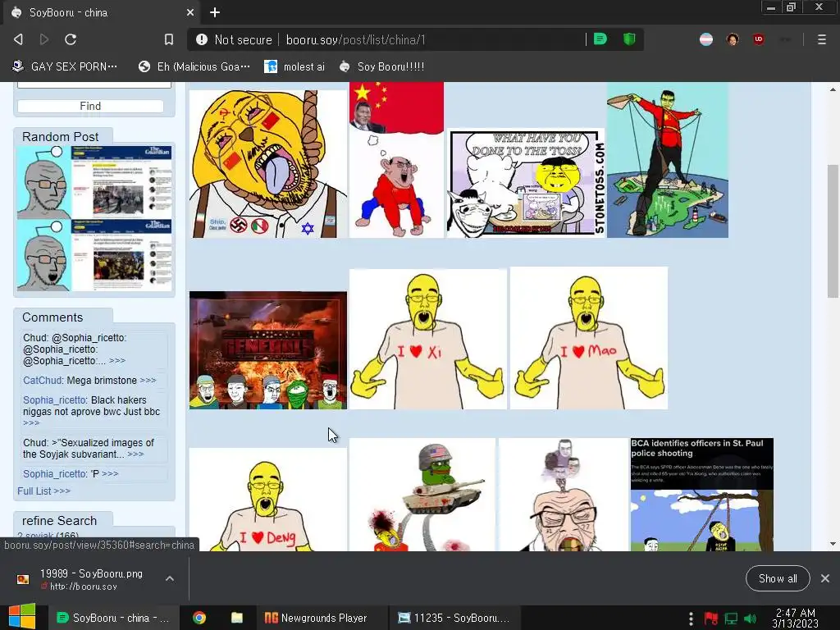This screenshot has width=840, height=630.
Task: Click the Find button
Action: (90, 106)
